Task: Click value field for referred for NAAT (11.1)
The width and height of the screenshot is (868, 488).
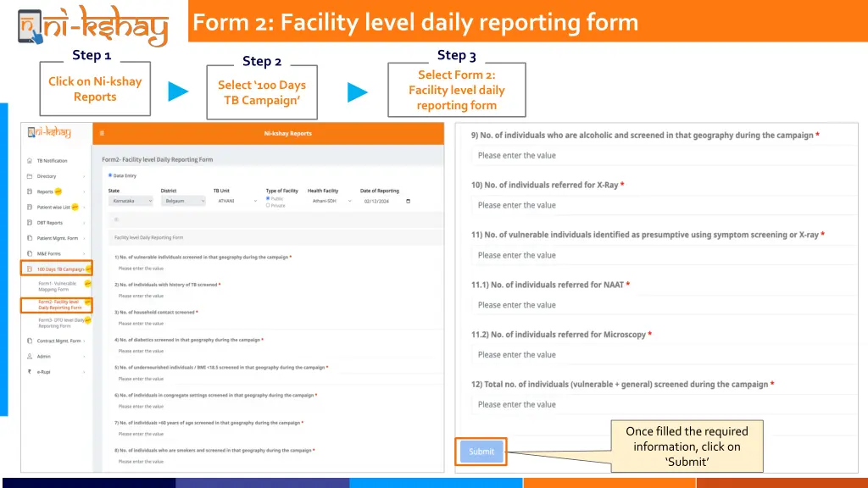Action: tap(665, 305)
